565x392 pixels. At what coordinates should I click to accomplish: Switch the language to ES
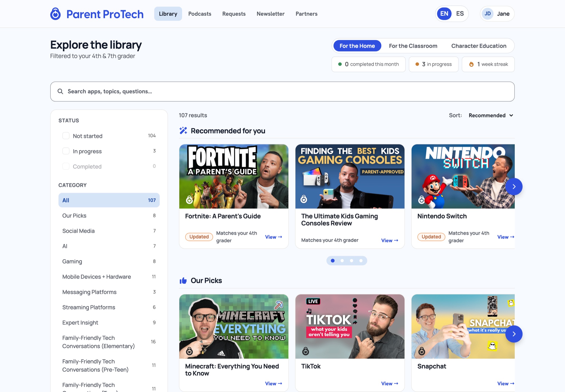coord(460,14)
